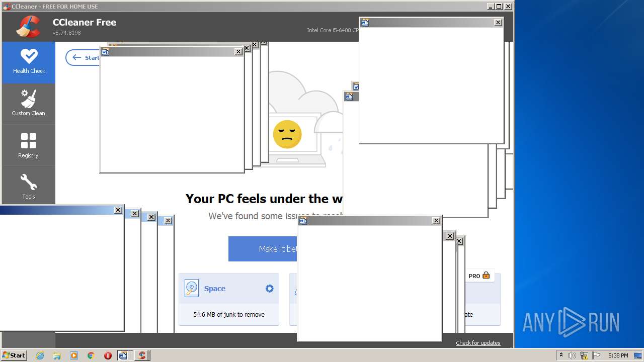Viewport: 644px width, 362px height.
Task: Click the Word icon of the popup overlapping the header
Action: (365, 23)
